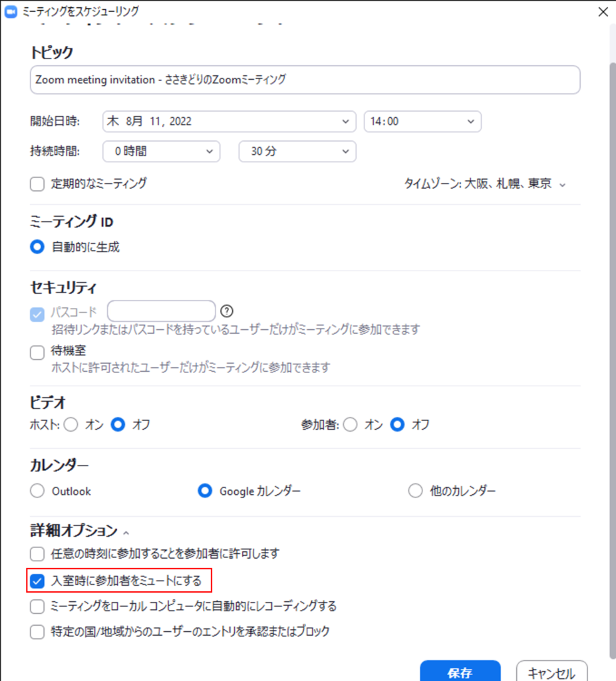Viewport: 616px width, 681px height.
Task: Click the passcode help question mark icon
Action: tap(228, 311)
